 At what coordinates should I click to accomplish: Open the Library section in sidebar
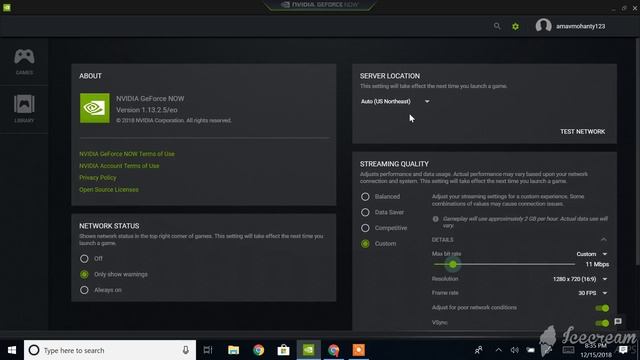[x=24, y=109]
